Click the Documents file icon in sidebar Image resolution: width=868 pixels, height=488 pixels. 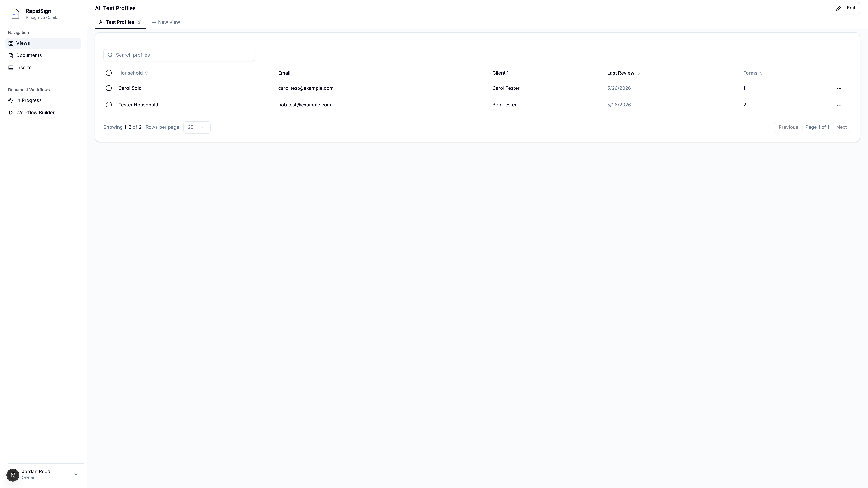tap(11, 56)
